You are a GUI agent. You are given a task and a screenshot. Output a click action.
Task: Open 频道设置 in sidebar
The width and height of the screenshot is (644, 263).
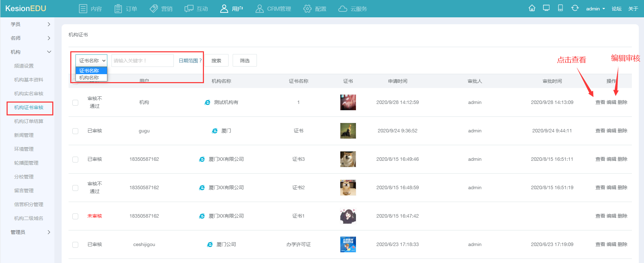[24, 66]
